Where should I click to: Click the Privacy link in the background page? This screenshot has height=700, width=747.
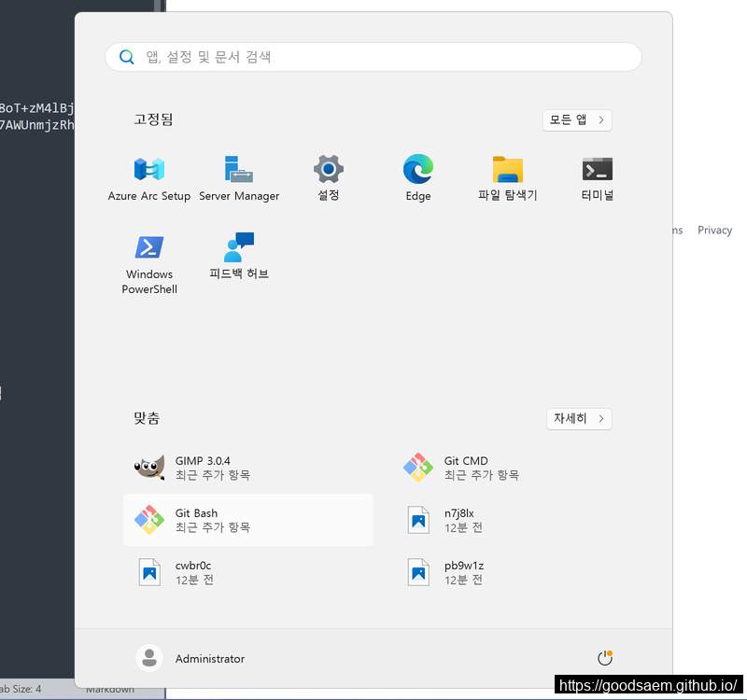tap(714, 230)
